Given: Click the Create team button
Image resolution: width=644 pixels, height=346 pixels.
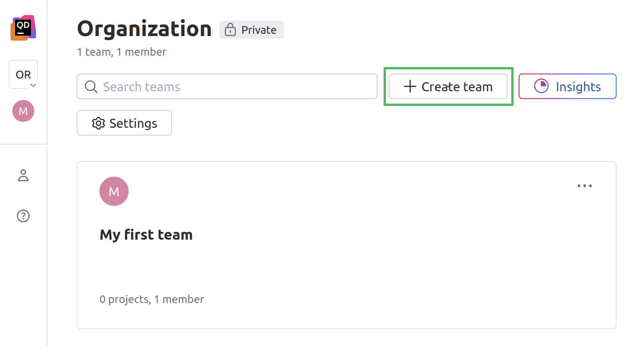Looking at the screenshot, I should [x=447, y=86].
